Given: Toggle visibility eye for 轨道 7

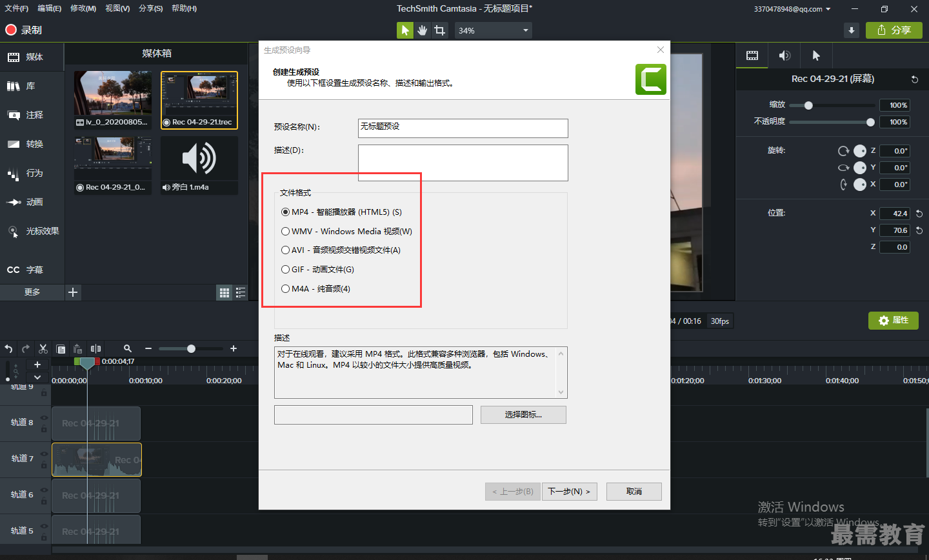Looking at the screenshot, I should (x=44, y=454).
